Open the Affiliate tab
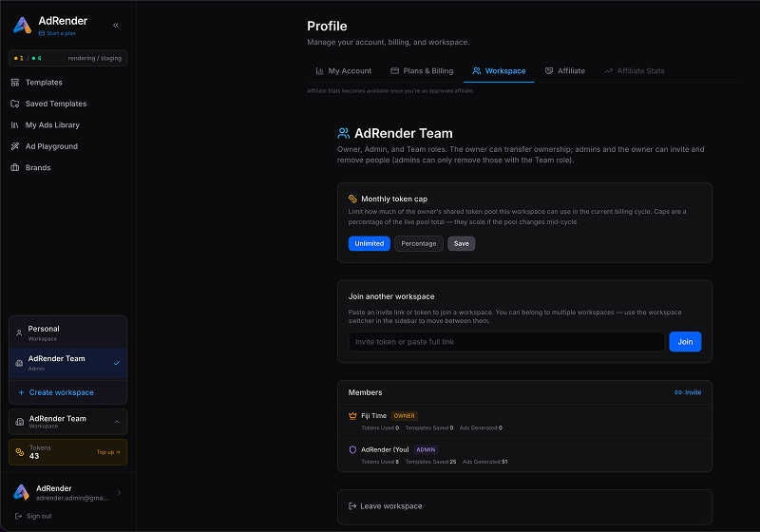760x532 pixels. 564,70
